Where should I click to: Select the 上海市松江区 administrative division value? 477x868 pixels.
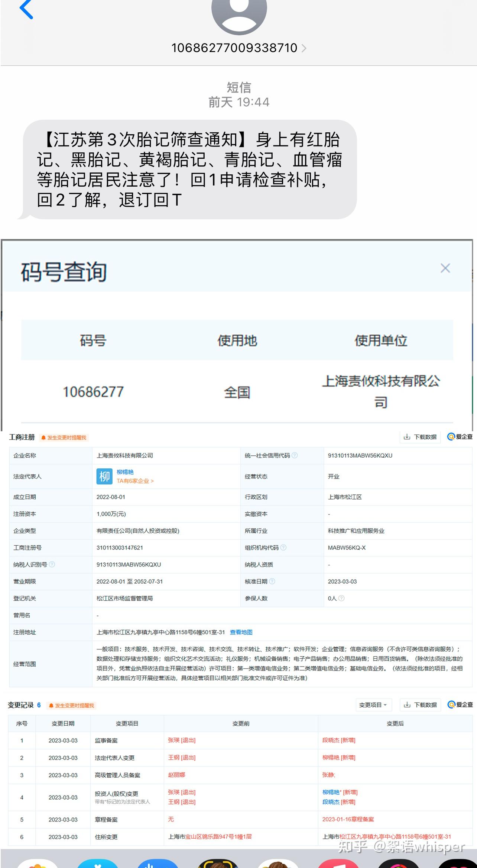click(x=345, y=497)
